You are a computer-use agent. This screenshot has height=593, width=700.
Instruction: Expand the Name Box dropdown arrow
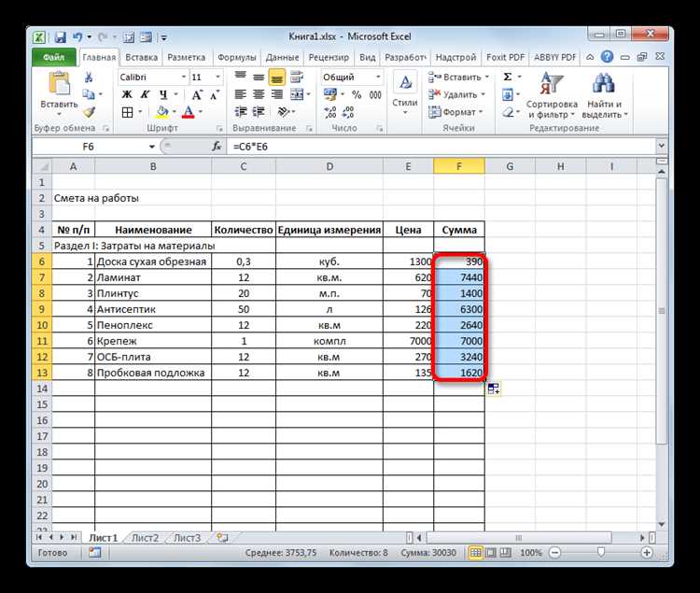[152, 147]
